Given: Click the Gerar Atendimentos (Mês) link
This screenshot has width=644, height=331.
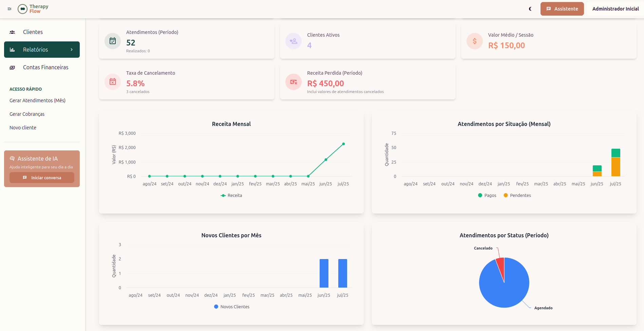Looking at the screenshot, I should (x=37, y=100).
